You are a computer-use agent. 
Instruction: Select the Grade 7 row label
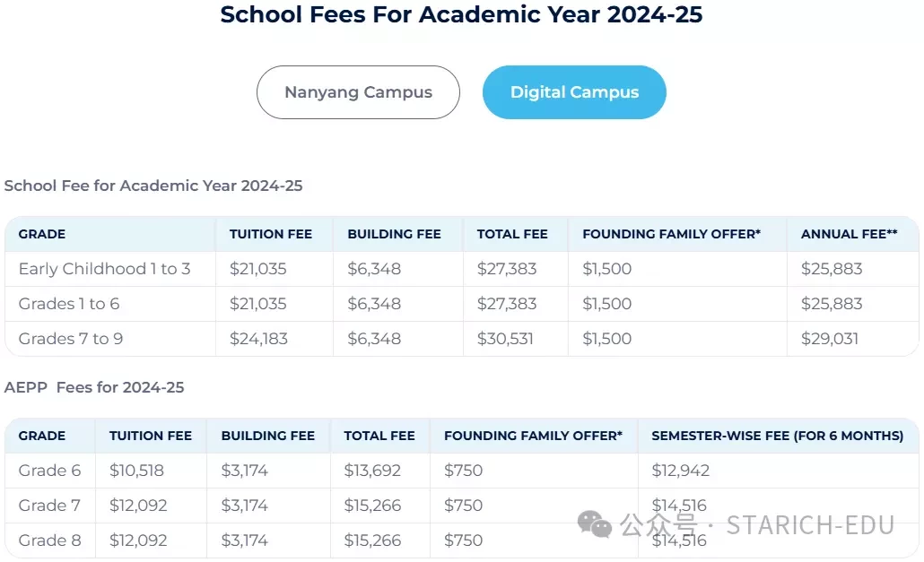(x=49, y=506)
